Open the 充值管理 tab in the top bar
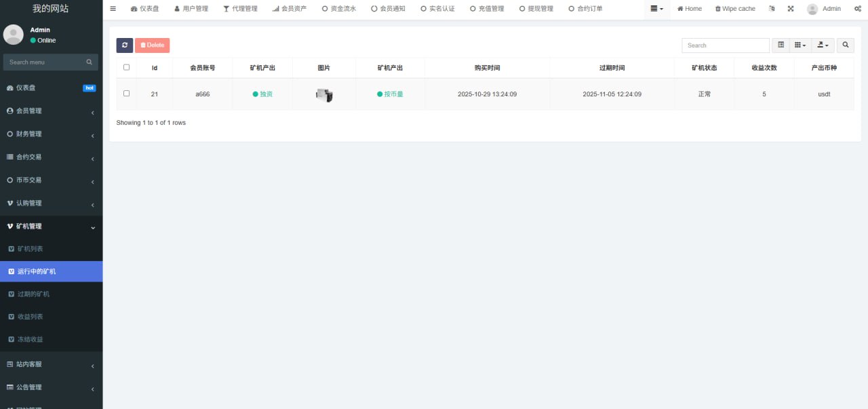Viewport: 868px width, 409px height. 487,9
